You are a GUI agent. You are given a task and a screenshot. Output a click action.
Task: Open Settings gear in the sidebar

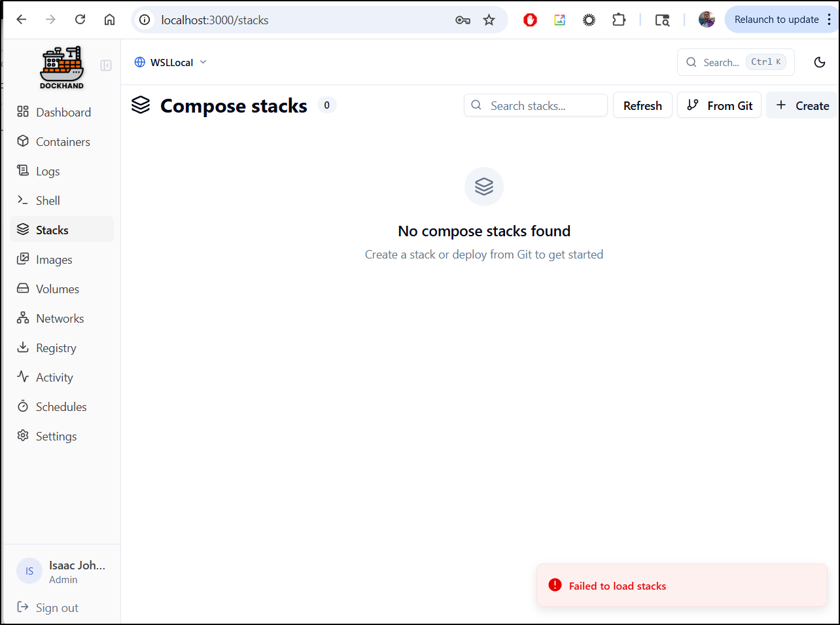[56, 436]
